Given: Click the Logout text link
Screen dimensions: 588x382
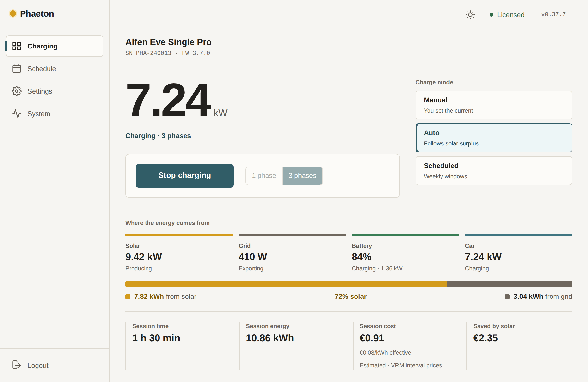Looking at the screenshot, I should coord(38,365).
